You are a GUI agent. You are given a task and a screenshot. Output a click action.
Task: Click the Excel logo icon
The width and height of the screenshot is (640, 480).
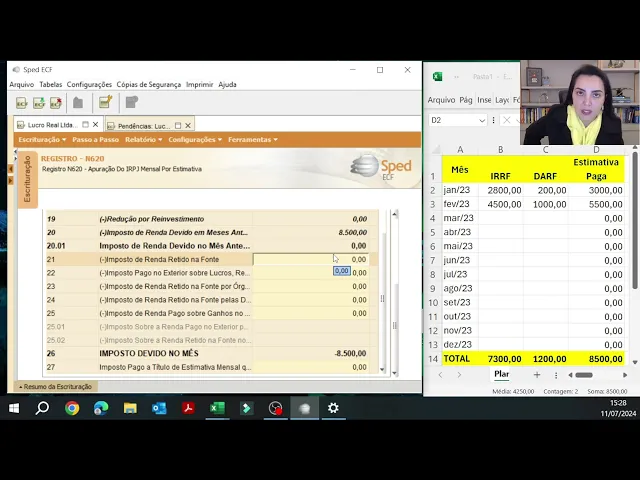(x=438, y=76)
